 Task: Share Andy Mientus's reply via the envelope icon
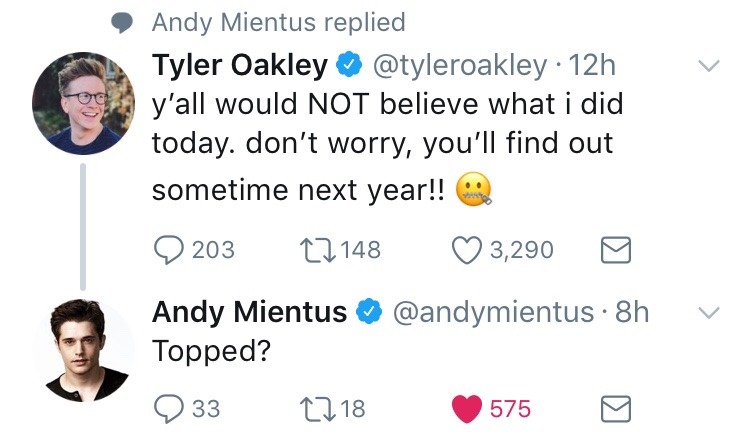(x=616, y=409)
